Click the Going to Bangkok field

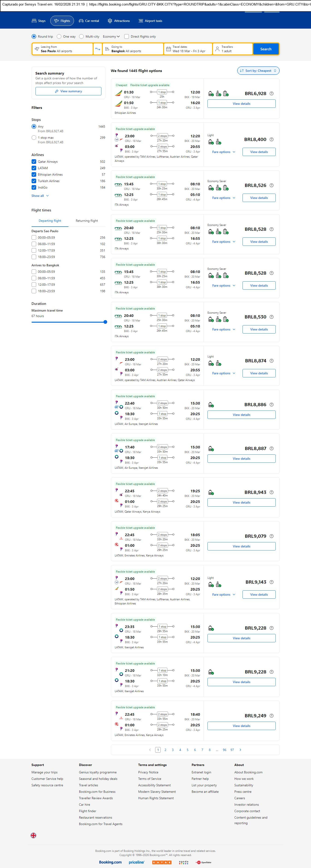[133, 49]
